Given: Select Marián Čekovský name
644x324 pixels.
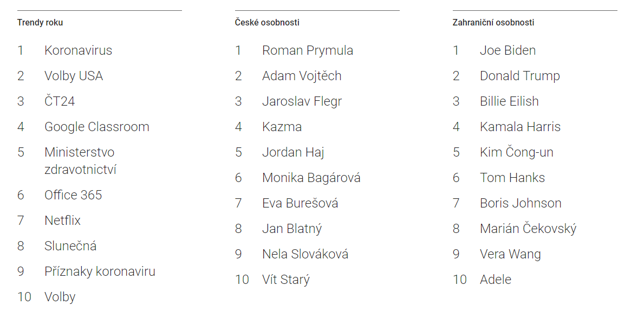Looking at the screenshot, I should pyautogui.click(x=528, y=228).
